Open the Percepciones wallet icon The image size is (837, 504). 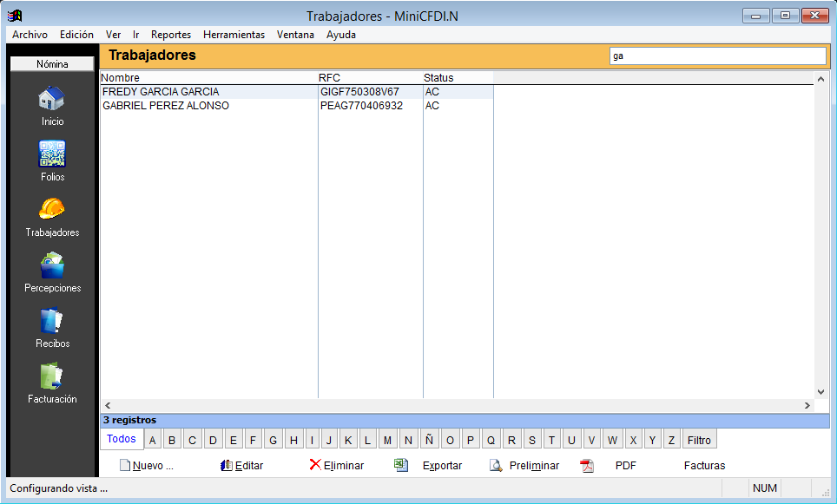point(52,265)
